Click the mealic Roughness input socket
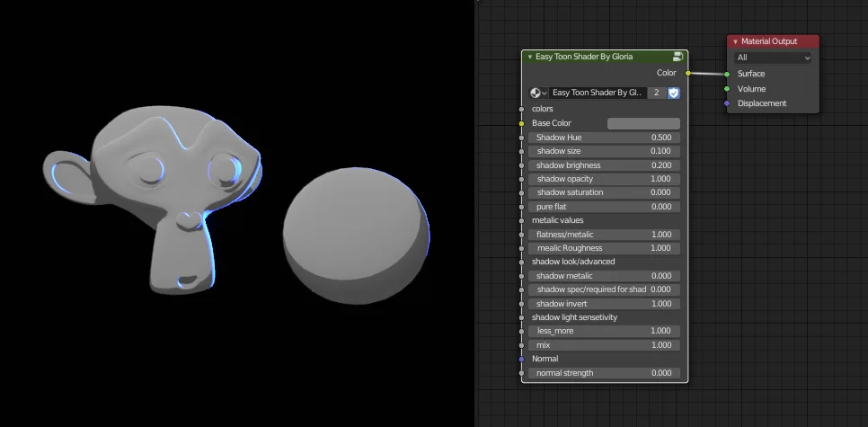The height and width of the screenshot is (427, 868). (521, 248)
